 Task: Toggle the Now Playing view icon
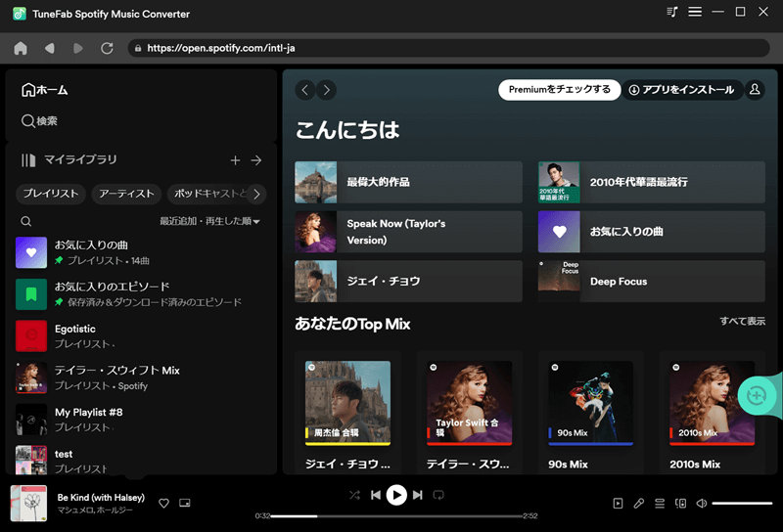tap(618, 504)
